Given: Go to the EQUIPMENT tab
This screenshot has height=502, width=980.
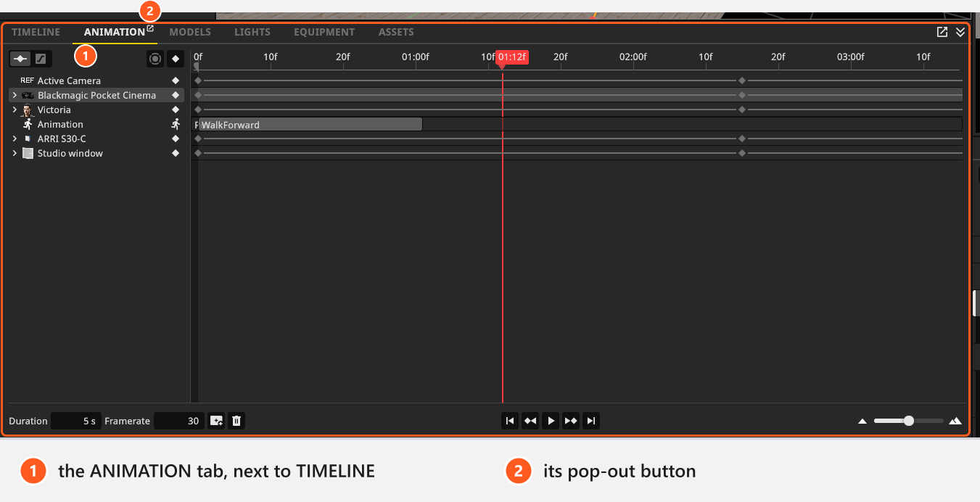Looking at the screenshot, I should click(x=324, y=32).
